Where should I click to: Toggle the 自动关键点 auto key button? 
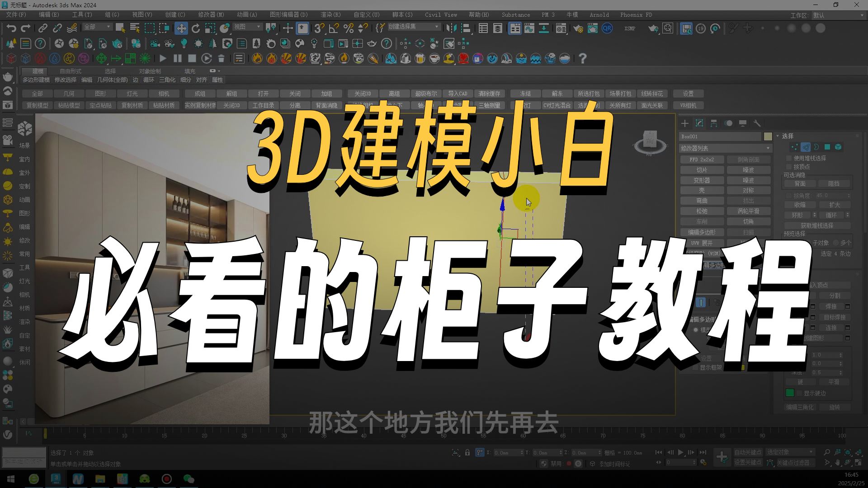[748, 452]
